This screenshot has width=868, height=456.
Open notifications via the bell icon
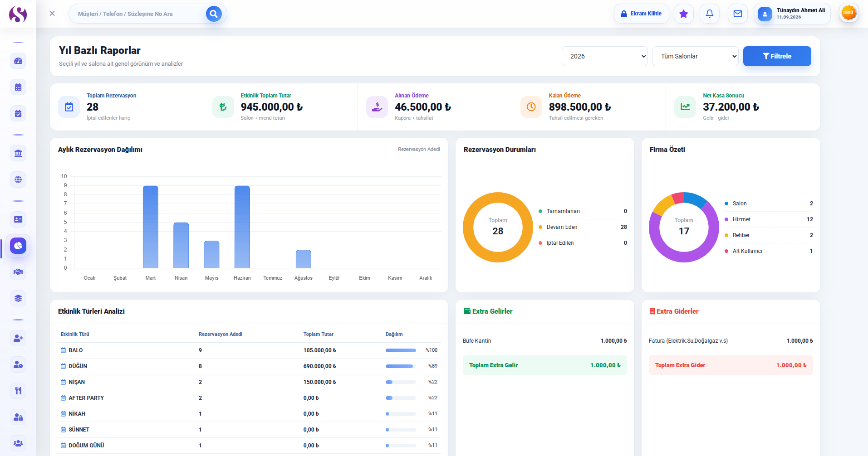coord(710,14)
